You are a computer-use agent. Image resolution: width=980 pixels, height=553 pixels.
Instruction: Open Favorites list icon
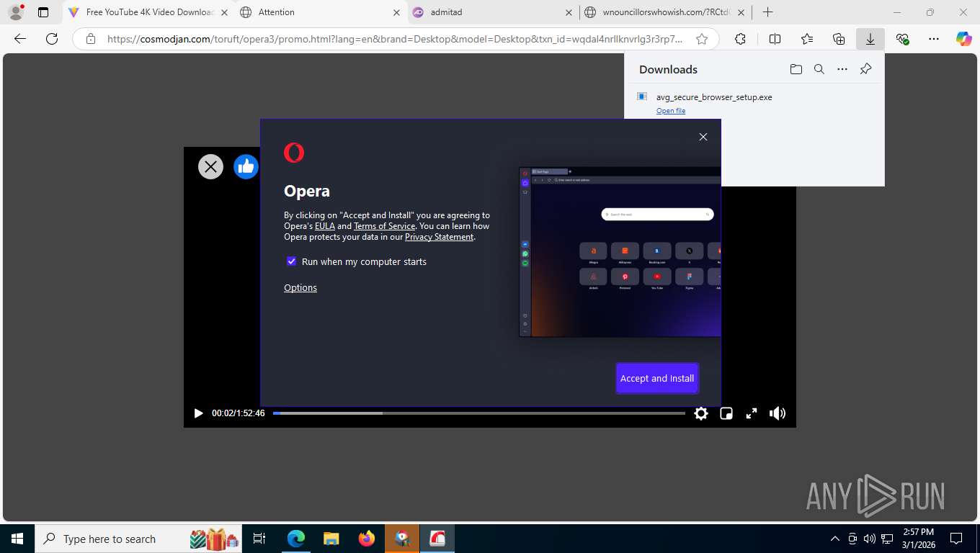coord(807,39)
